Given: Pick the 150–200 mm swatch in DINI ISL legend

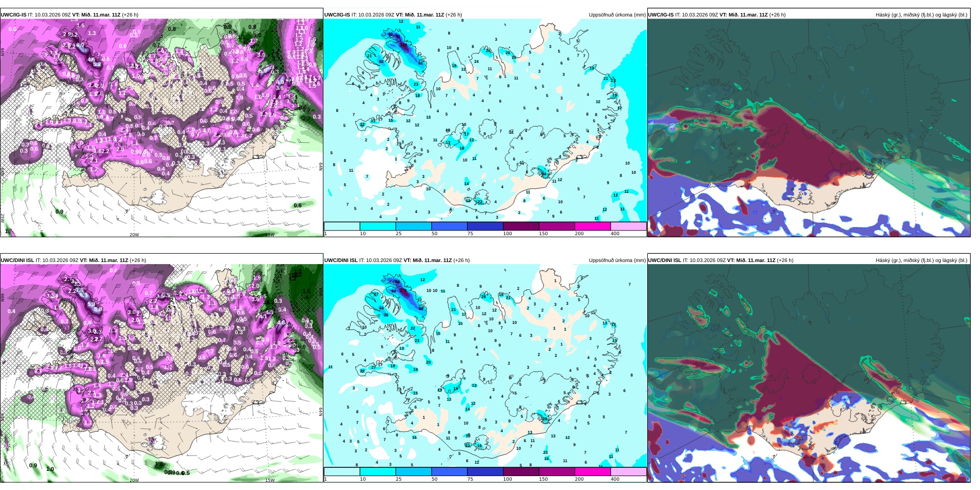Looking at the screenshot, I should coord(557,471).
